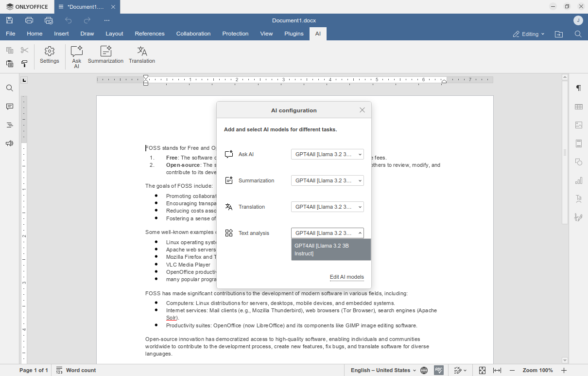588x376 pixels.
Task: Click Word count in status bar
Action: [76, 370]
